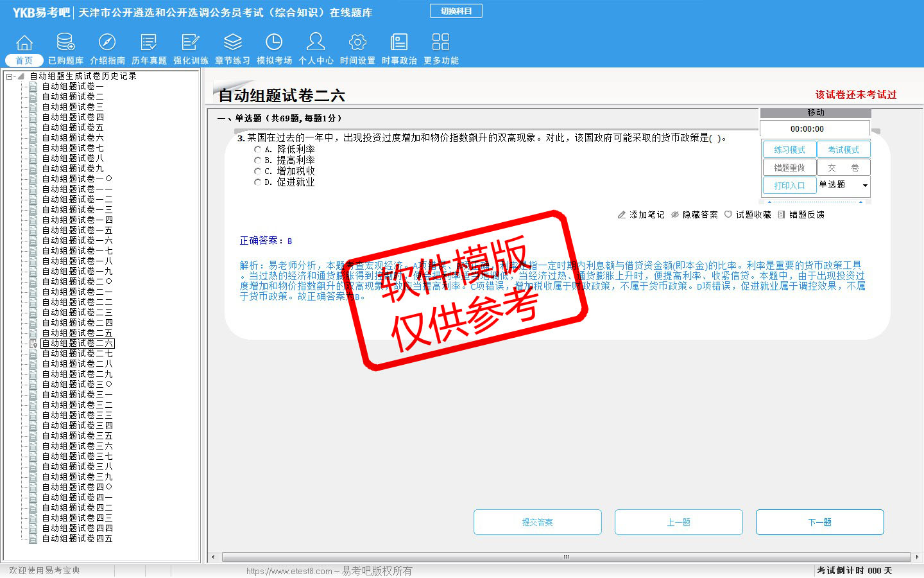Viewport: 924px width, 578px height.
Task: Click 隐藏答案 to hide the answer
Action: point(694,215)
